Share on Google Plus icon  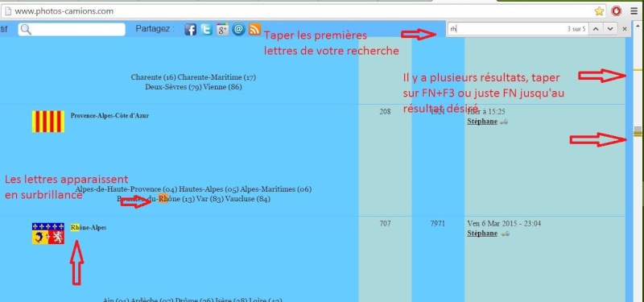(223, 29)
